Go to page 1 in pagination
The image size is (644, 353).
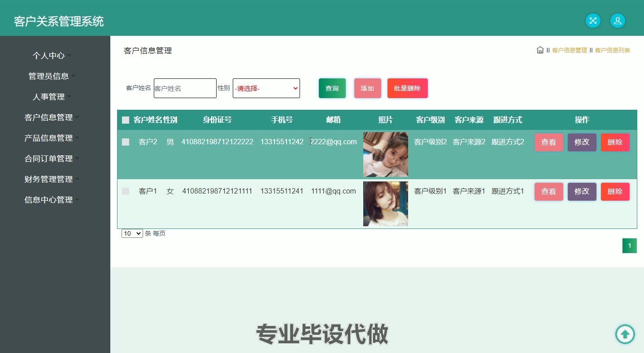(x=630, y=245)
